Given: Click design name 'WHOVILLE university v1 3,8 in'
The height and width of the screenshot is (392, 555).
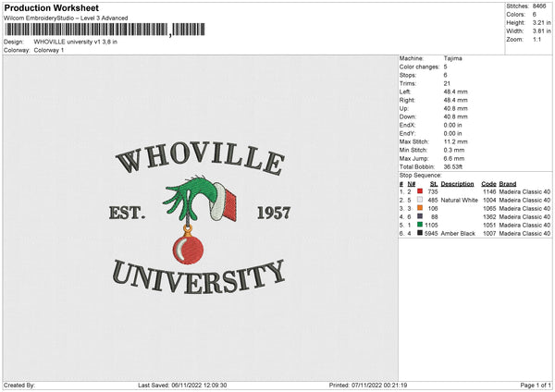Looking at the screenshot, I should point(76,42).
